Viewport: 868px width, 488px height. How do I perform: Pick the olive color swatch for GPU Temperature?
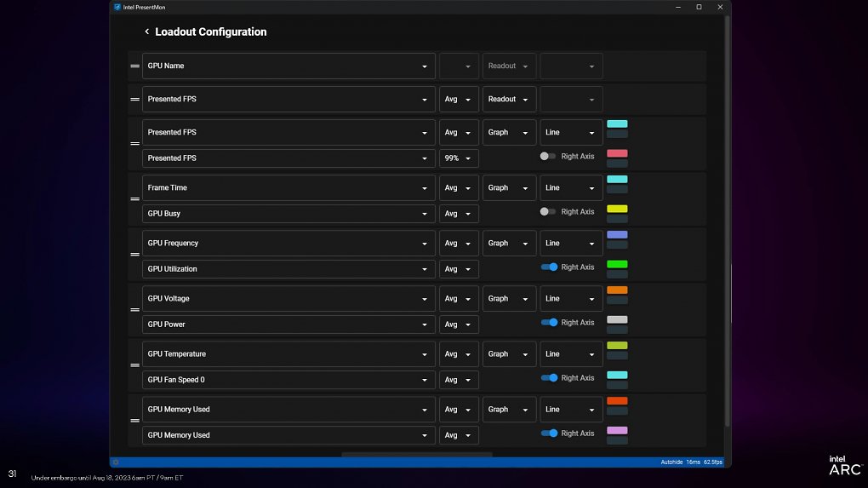617,346
